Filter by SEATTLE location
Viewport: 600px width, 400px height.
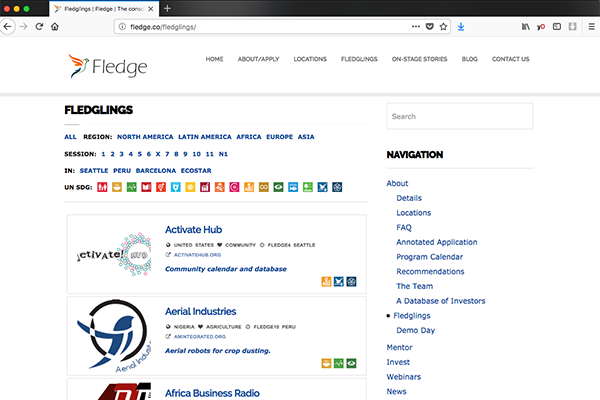click(x=94, y=170)
